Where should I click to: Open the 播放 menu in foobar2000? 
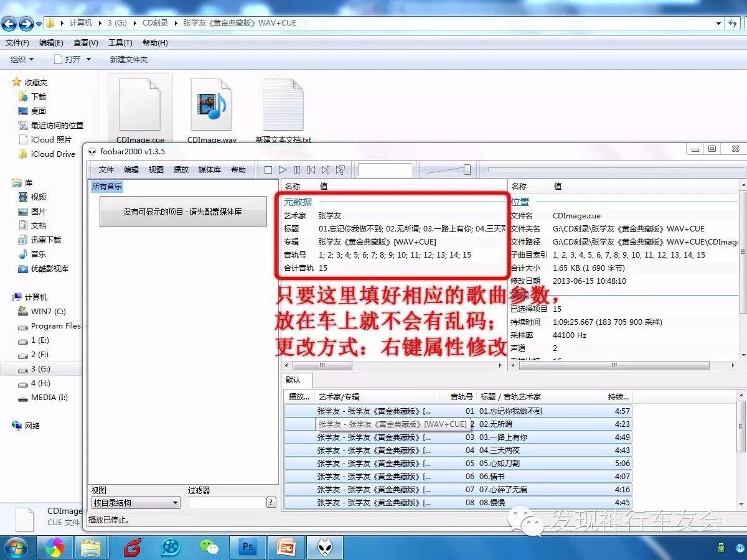[x=181, y=170]
